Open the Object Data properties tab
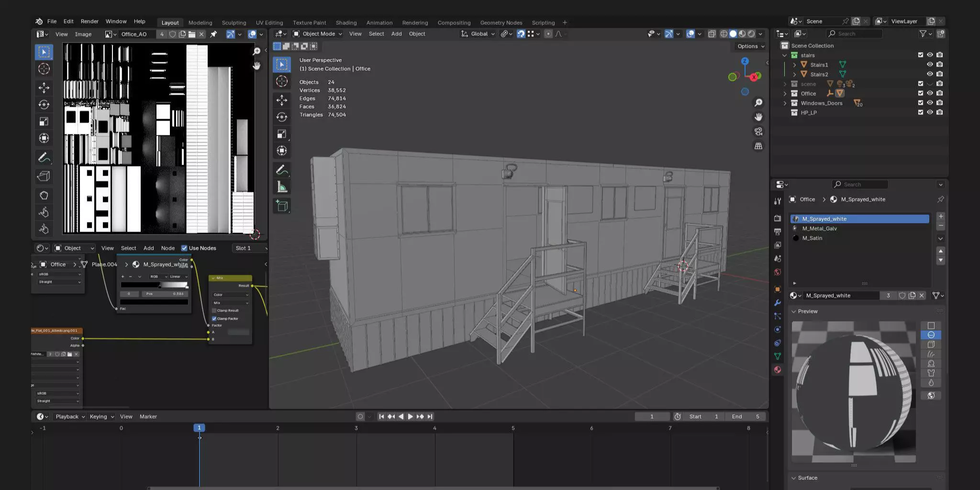The image size is (980, 490). (778, 356)
